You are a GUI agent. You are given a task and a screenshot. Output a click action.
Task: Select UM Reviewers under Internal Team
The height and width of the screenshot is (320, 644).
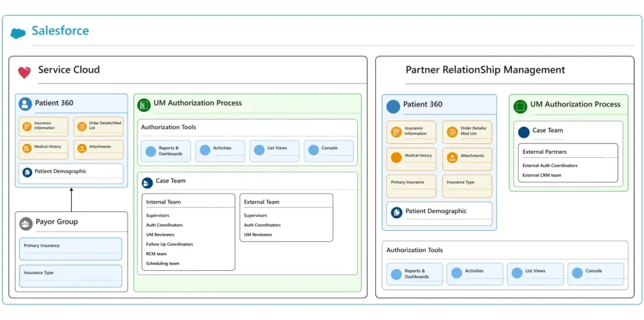[160, 234]
